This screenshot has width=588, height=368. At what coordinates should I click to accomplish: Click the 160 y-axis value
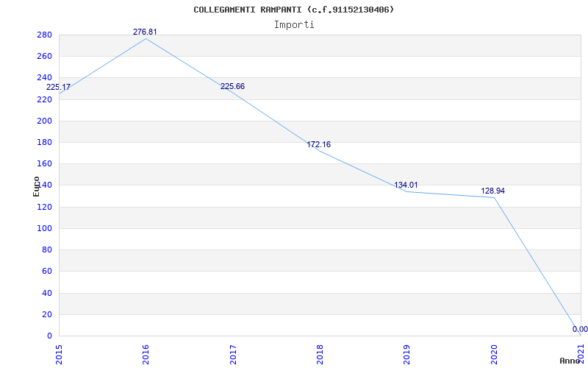click(44, 163)
